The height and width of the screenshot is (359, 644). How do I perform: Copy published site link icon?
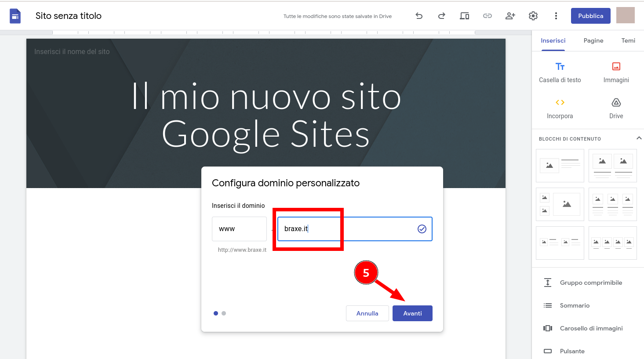[x=488, y=16]
